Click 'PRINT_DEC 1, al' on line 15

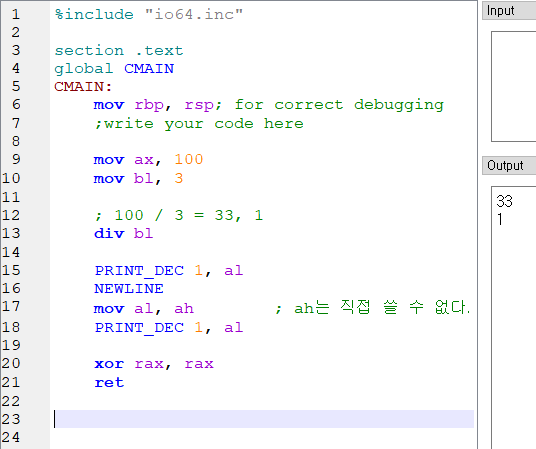pyautogui.click(x=169, y=271)
